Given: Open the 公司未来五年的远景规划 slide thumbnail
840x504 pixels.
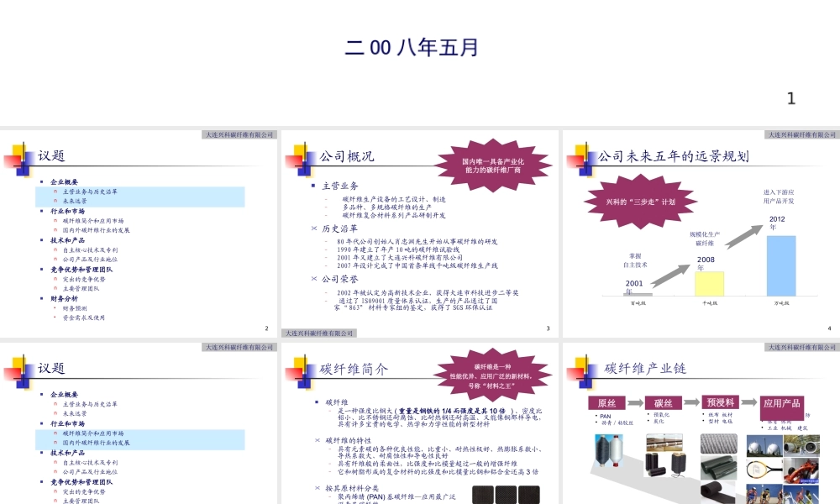Looking at the screenshot, I should click(701, 234).
